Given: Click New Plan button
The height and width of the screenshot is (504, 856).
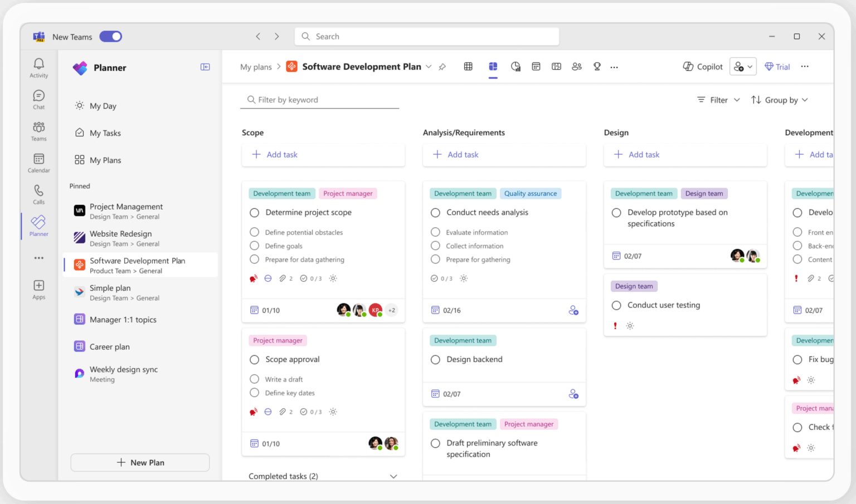Looking at the screenshot, I should point(140,463).
